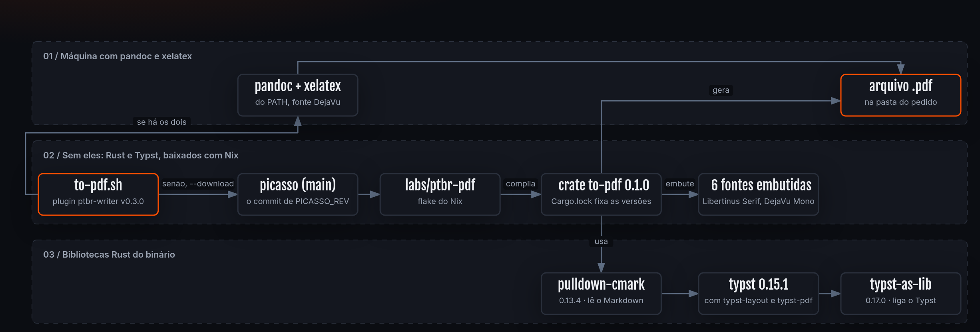Click the '03 / Bibliotecas Rust do binário' heading
This screenshot has height=332, width=980.
click(109, 254)
